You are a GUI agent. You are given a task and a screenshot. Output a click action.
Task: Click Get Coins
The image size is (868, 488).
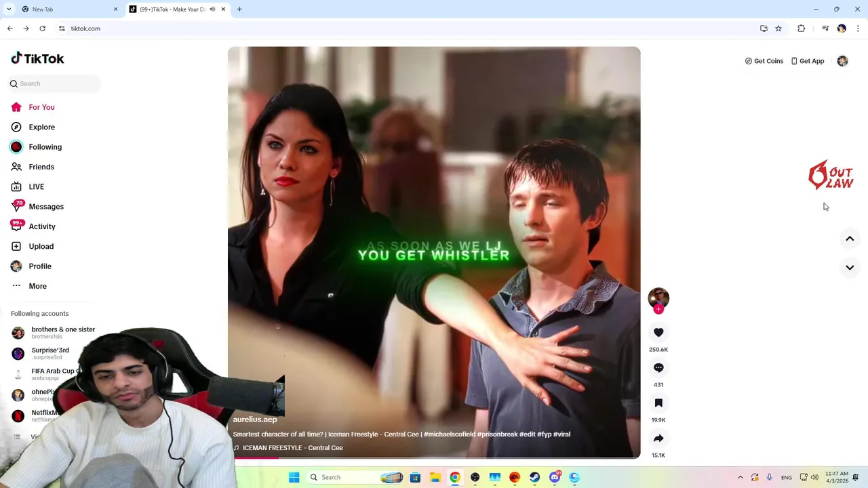pyautogui.click(x=764, y=61)
